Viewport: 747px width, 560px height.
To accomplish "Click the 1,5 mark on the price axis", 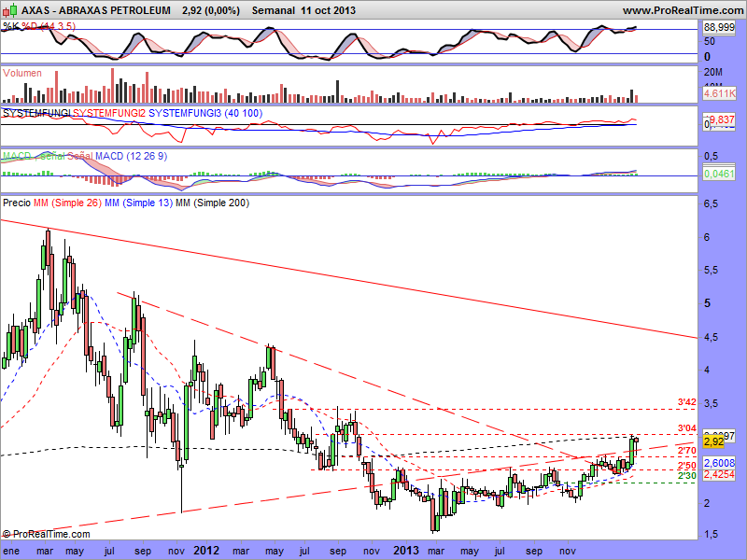I will coord(711,535).
